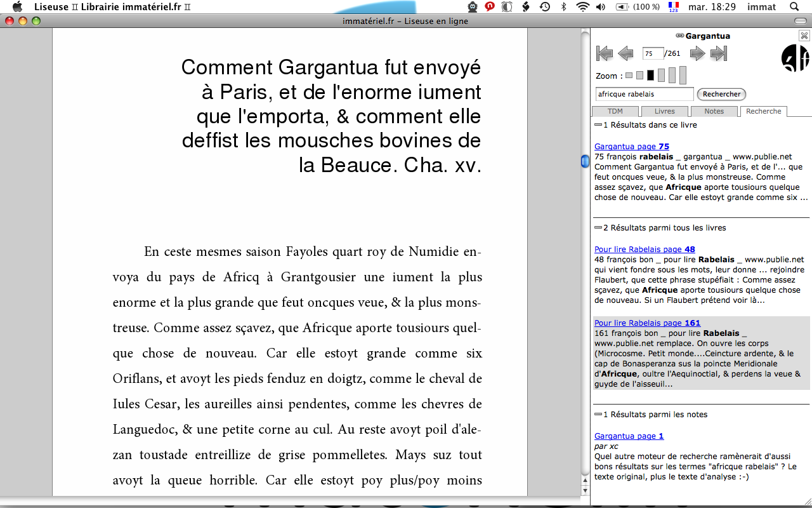Open Spotlight search magnifier in menu bar
This screenshot has height=508, width=812.
(794, 7)
